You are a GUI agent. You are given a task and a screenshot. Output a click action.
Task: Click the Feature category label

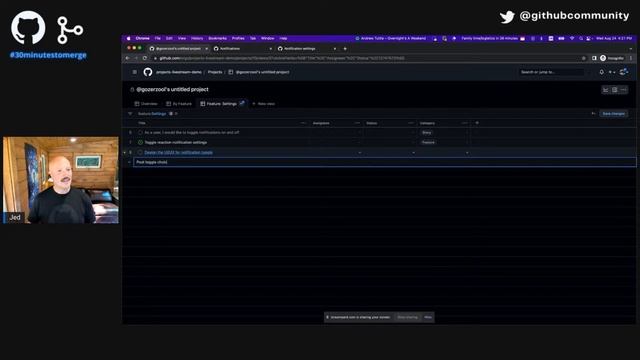[x=428, y=142]
